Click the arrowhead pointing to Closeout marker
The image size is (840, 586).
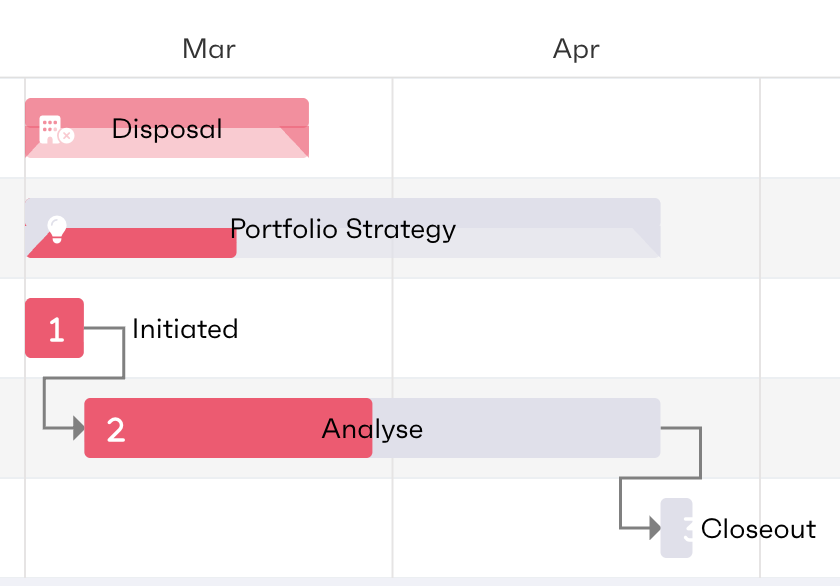click(x=654, y=527)
